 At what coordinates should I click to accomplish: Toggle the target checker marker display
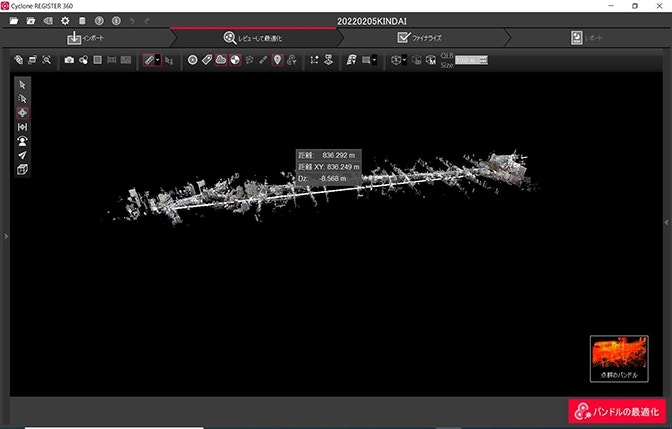[235, 60]
